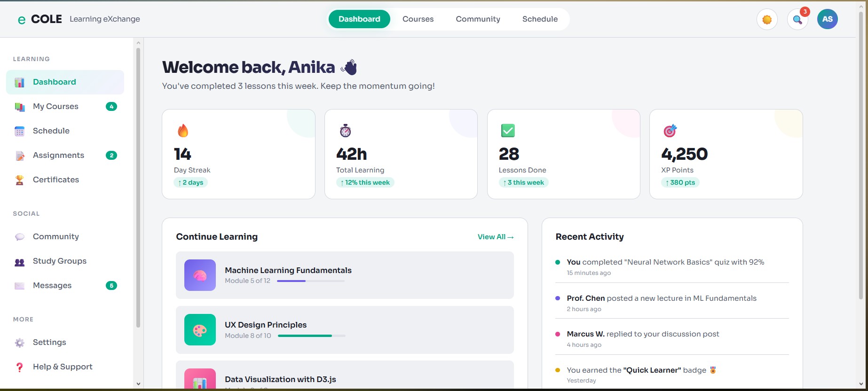
Task: Click the '15 minutes ago' timestamp
Action: [x=589, y=273]
